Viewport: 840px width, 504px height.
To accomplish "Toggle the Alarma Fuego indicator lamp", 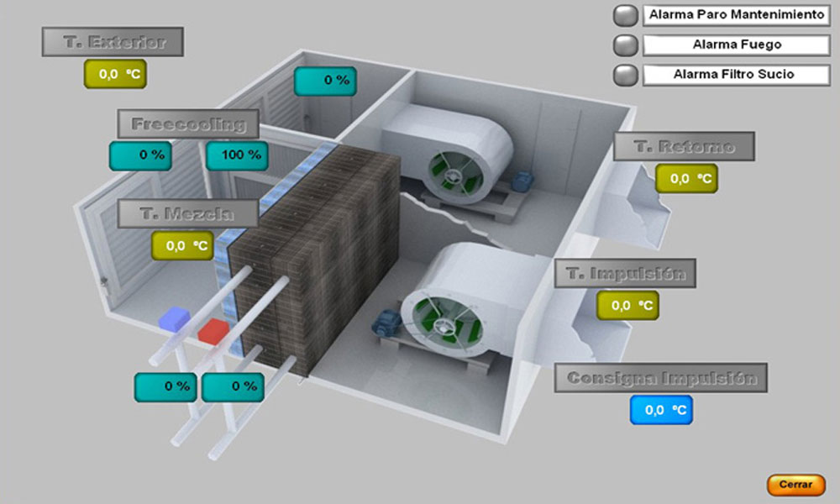I will (626, 45).
